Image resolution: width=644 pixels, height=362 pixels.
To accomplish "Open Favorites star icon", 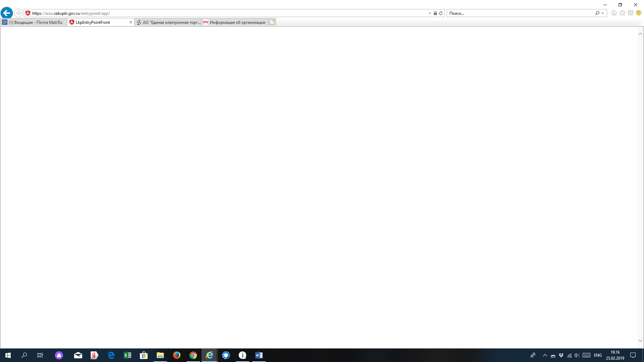I will point(622,13).
